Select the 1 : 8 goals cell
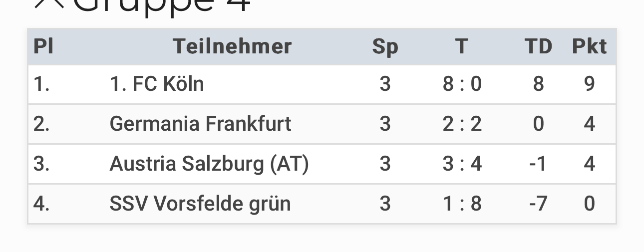Image resolution: width=644 pixels, height=252 pixels. click(x=462, y=204)
